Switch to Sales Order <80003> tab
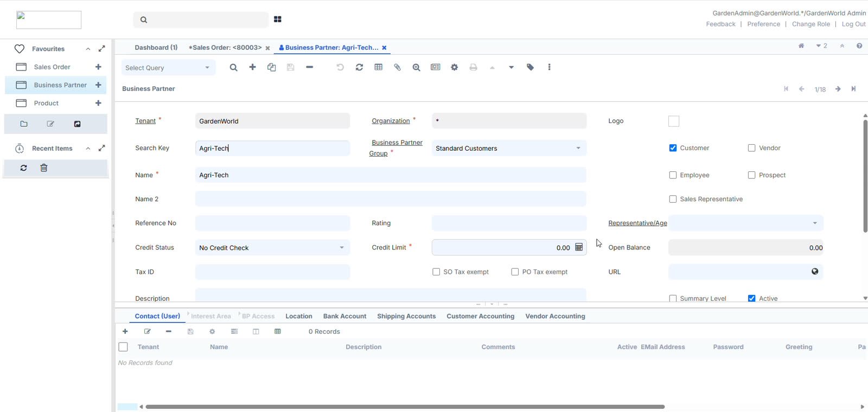The image size is (868, 412). [x=225, y=48]
